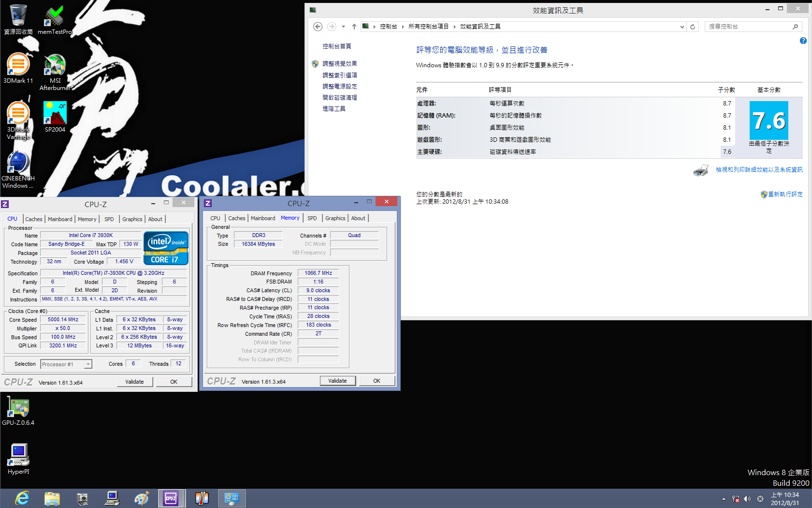This screenshot has height=508, width=812.
Task: Click the 所有控制台項目 breadcrumb
Action: pos(429,27)
